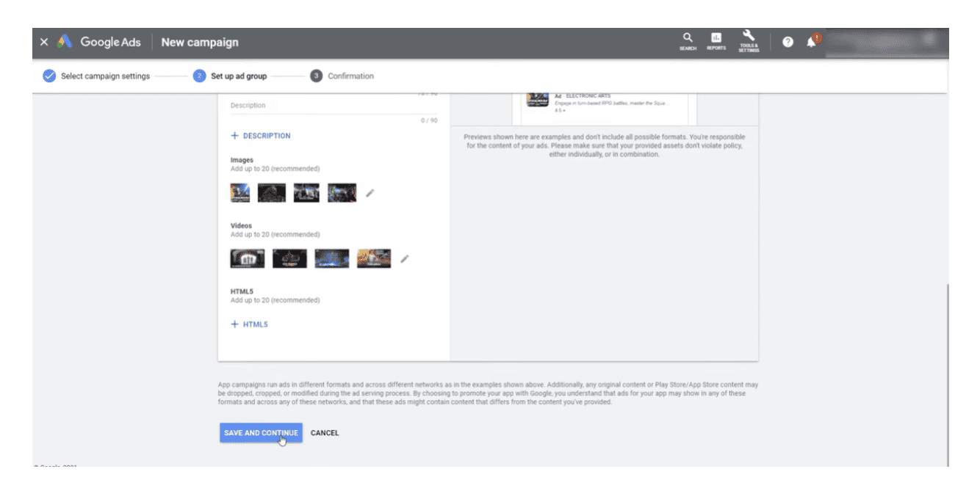Open the Reports icon

click(716, 41)
